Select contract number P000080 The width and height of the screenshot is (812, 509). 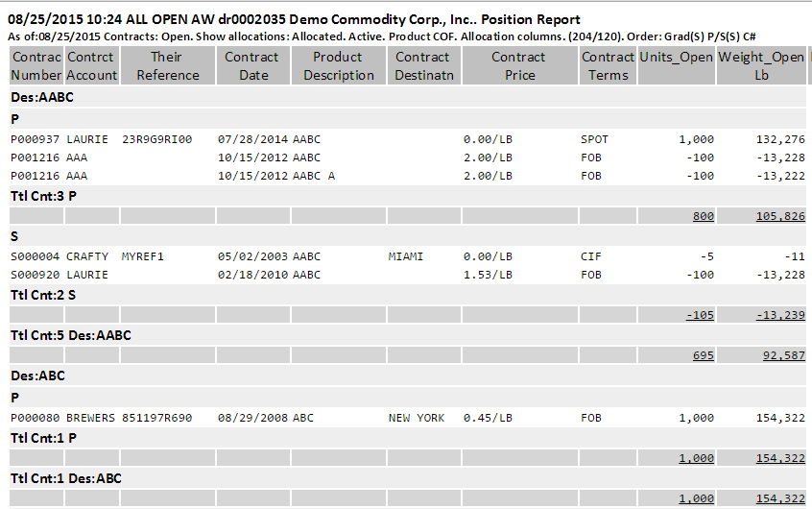(36, 418)
